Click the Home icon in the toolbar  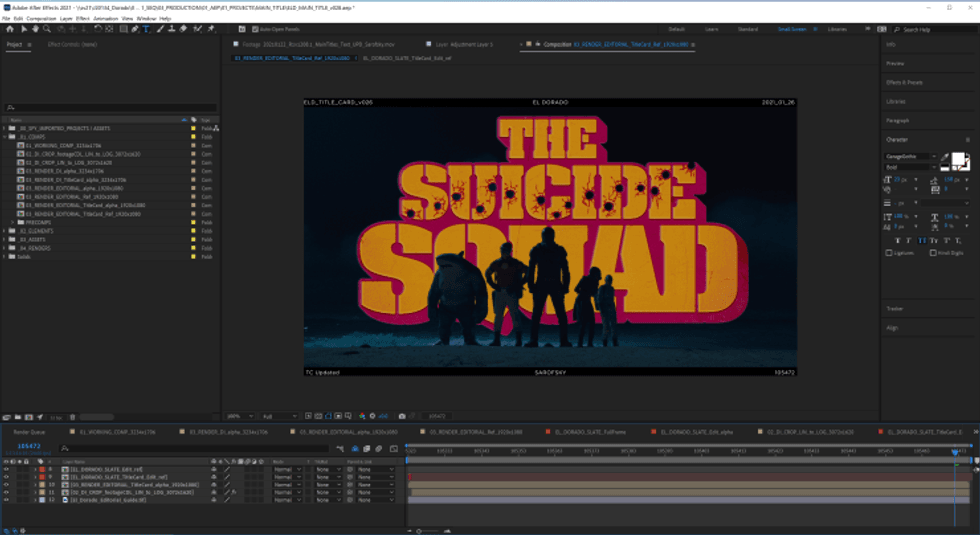point(9,29)
